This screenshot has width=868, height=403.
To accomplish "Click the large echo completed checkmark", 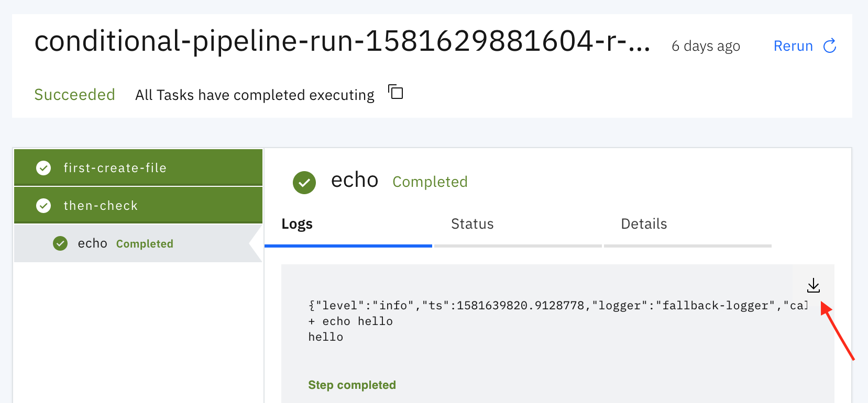I will pos(304,183).
